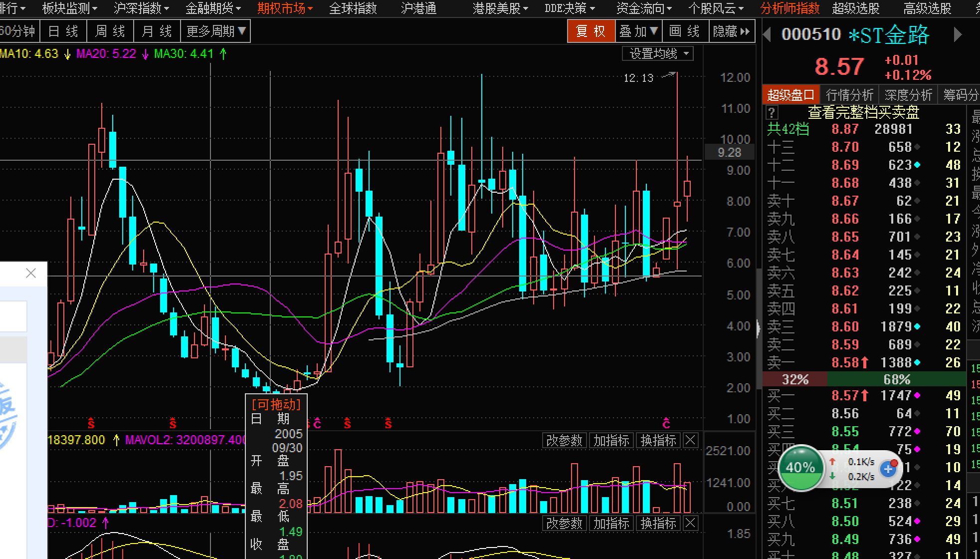
Task: Click the 可拖动 tooltip header
Action: pyautogui.click(x=277, y=404)
